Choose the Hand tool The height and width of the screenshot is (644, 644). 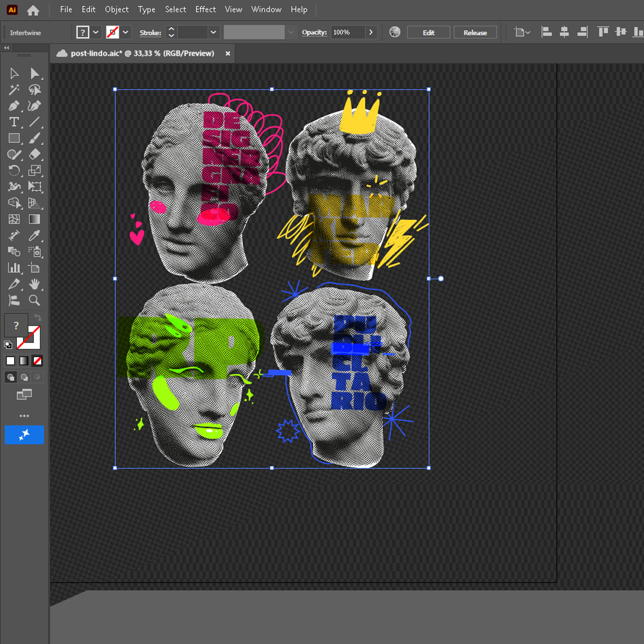(x=35, y=284)
